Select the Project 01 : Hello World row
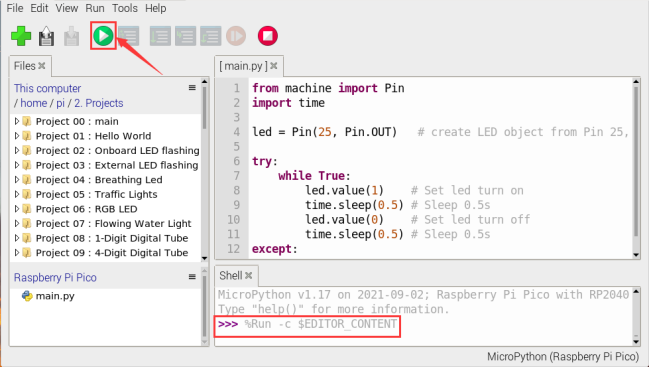This screenshot has height=367, width=650. tap(105, 136)
